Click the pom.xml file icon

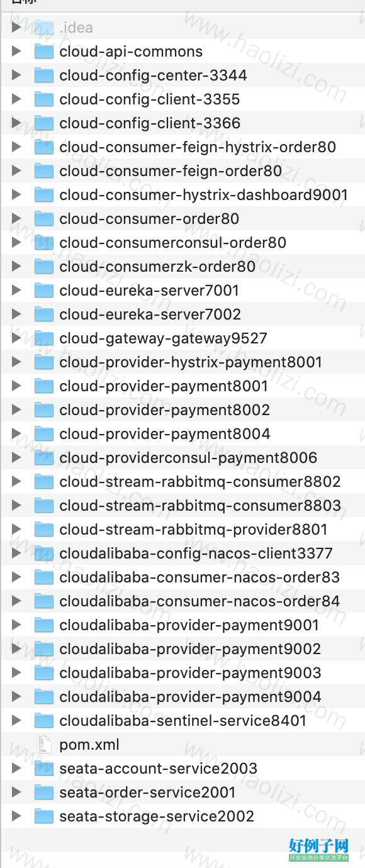click(44, 745)
